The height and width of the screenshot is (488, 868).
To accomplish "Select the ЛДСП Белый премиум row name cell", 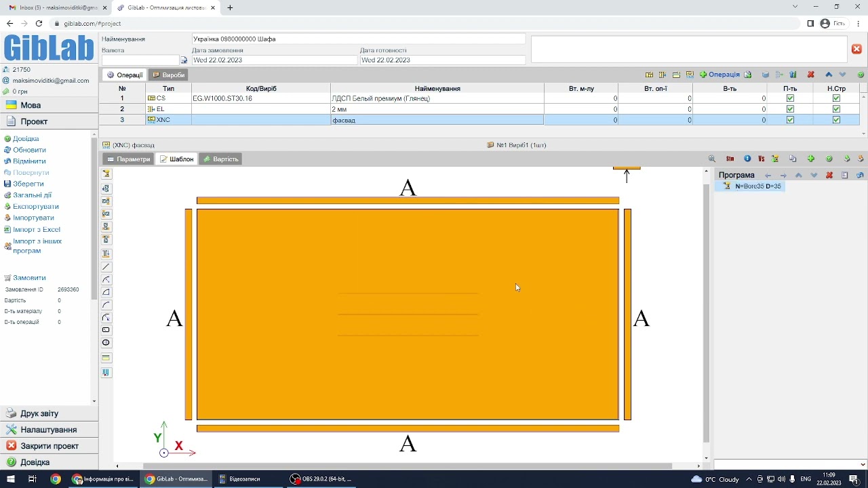I will click(437, 98).
